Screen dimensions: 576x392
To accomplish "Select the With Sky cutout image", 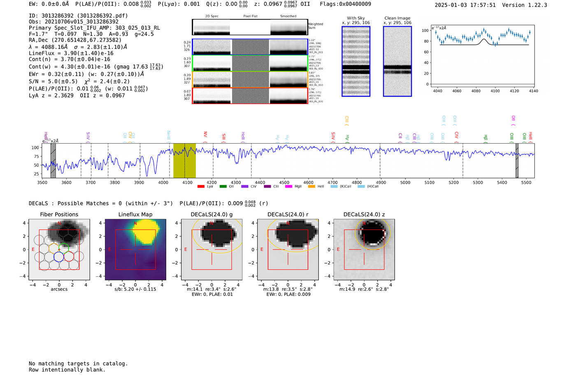I will (356, 61).
